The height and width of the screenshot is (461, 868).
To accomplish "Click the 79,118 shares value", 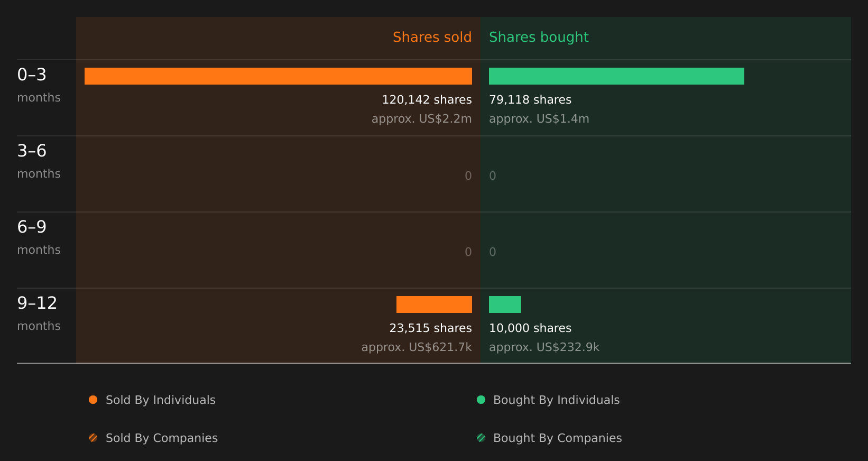I will coord(530,100).
